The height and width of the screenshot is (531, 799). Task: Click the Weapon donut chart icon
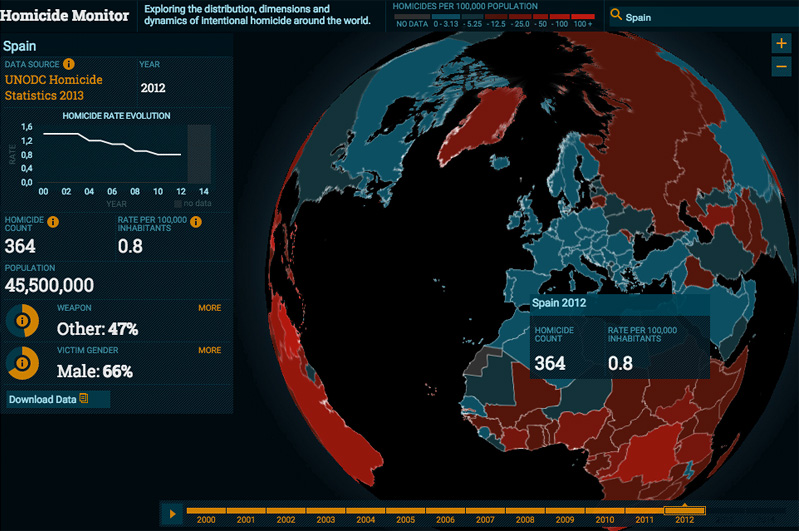22,321
